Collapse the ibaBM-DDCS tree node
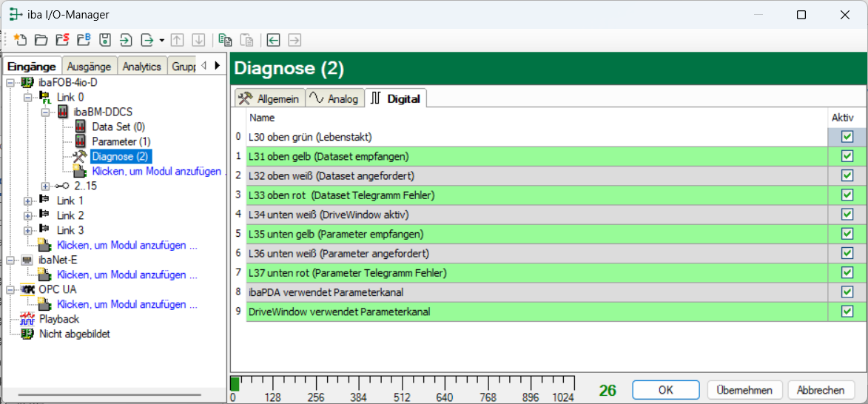Viewport: 868px width, 404px height. coord(45,112)
